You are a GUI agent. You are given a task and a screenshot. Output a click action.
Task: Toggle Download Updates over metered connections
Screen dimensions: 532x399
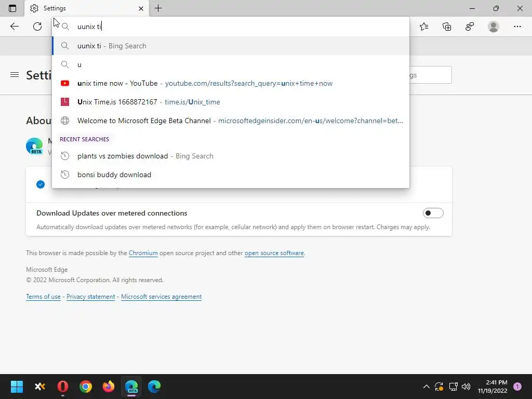[x=433, y=213]
